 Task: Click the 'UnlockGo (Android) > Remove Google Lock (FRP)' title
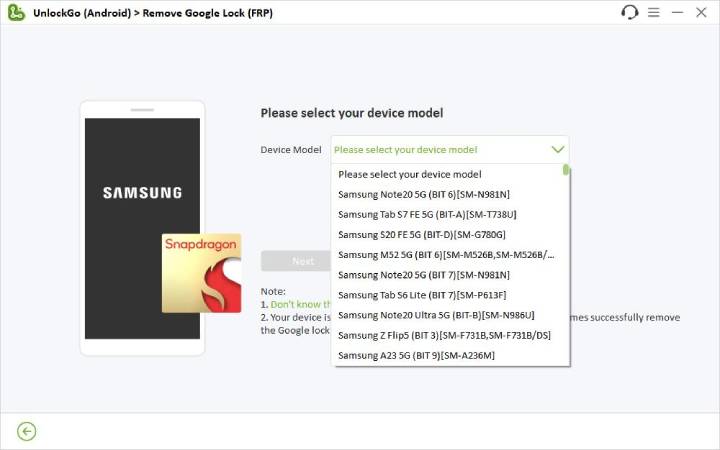[153, 13]
